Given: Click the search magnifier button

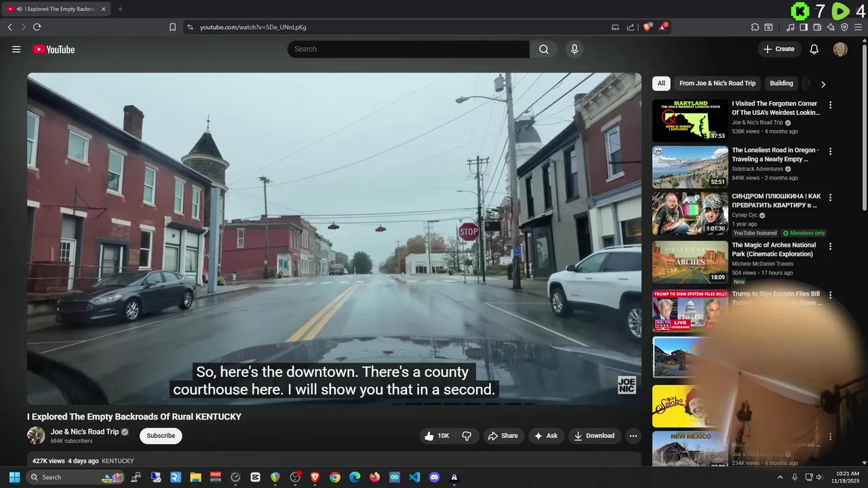Looking at the screenshot, I should click(x=544, y=49).
